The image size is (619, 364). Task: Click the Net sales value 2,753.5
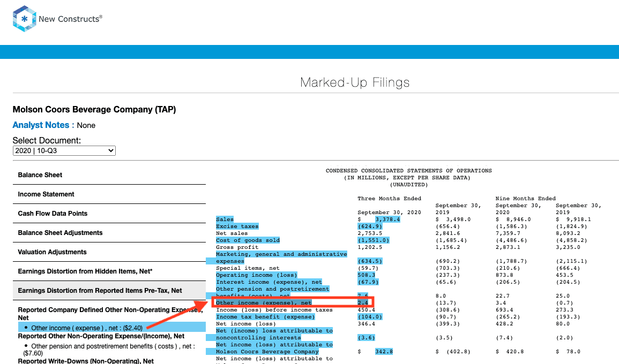(370, 233)
